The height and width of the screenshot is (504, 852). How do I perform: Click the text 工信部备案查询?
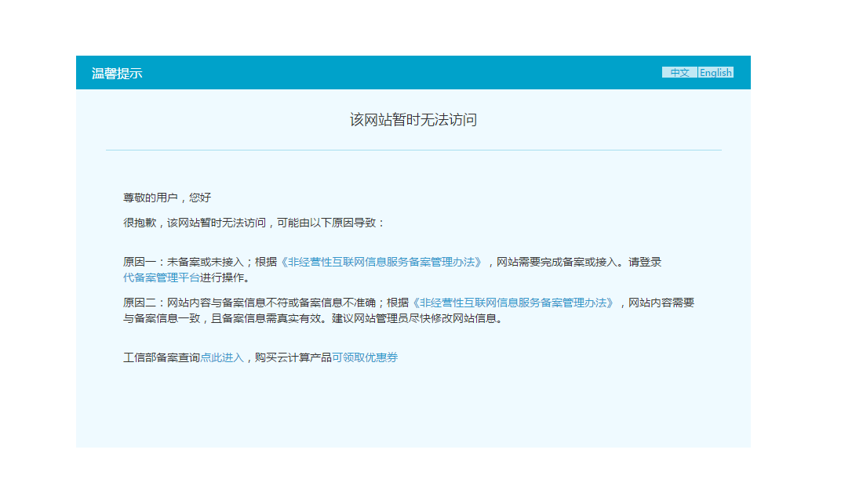tap(162, 357)
